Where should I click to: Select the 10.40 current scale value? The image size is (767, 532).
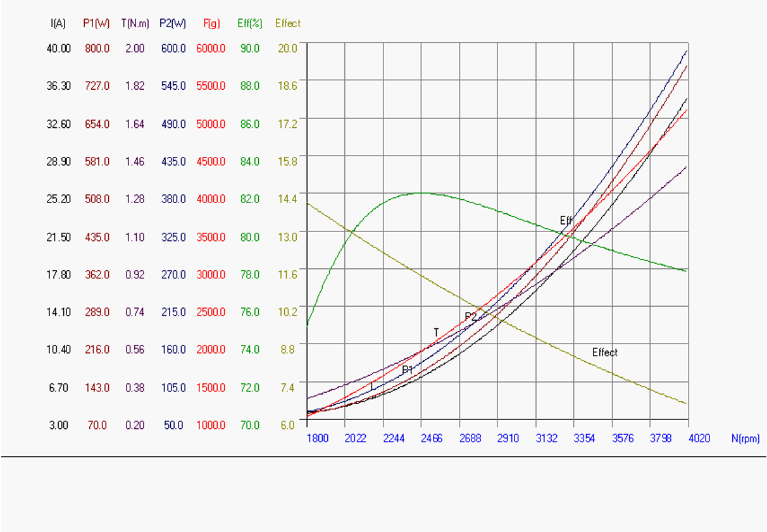(x=59, y=350)
